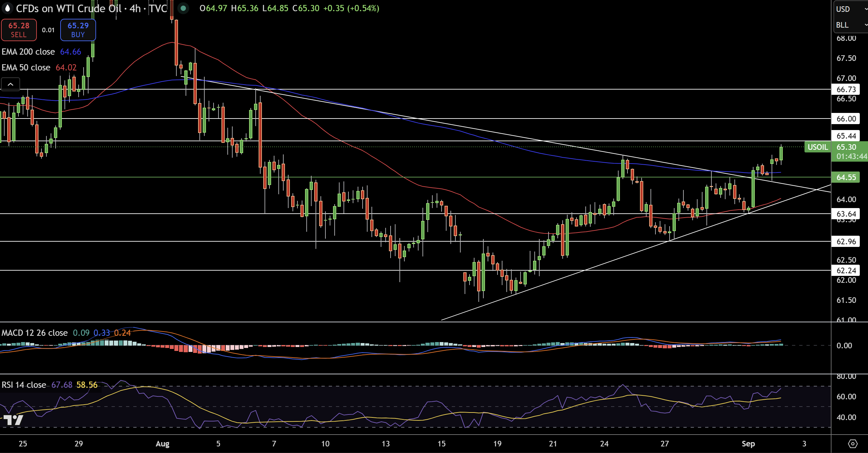Screen dimensions: 868x453
Task: Click the countdown timer 01:43:44
Action: click(x=852, y=156)
